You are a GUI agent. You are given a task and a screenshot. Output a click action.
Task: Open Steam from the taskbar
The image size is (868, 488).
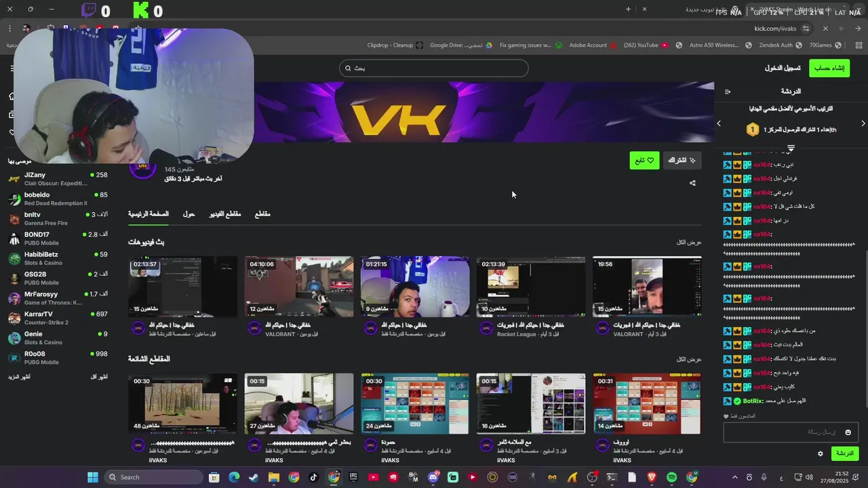coord(254,477)
